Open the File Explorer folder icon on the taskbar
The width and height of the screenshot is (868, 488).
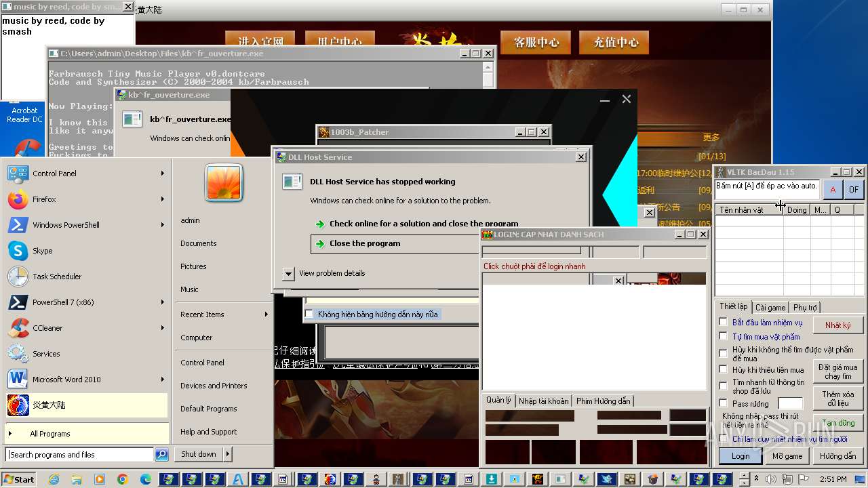77,479
